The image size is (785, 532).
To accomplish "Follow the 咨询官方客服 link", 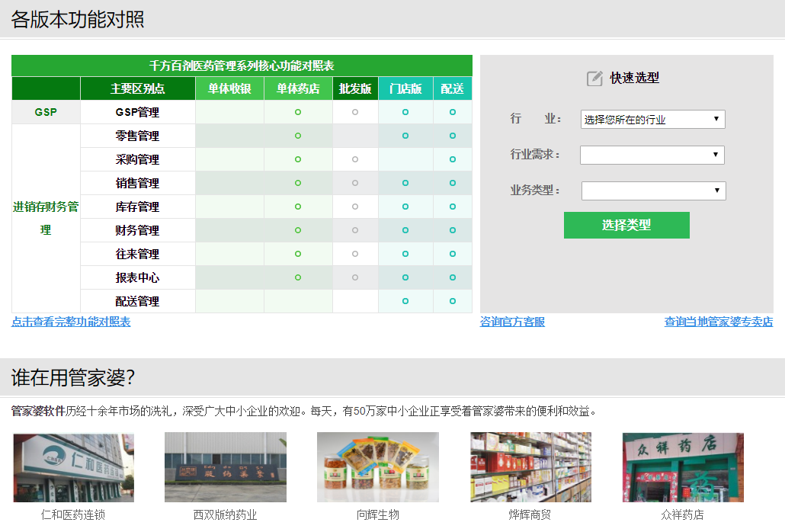I will pyautogui.click(x=512, y=322).
